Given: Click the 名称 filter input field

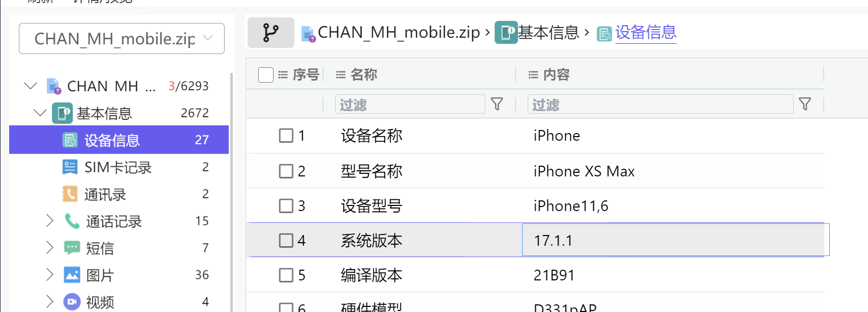Looking at the screenshot, I should click(x=410, y=105).
